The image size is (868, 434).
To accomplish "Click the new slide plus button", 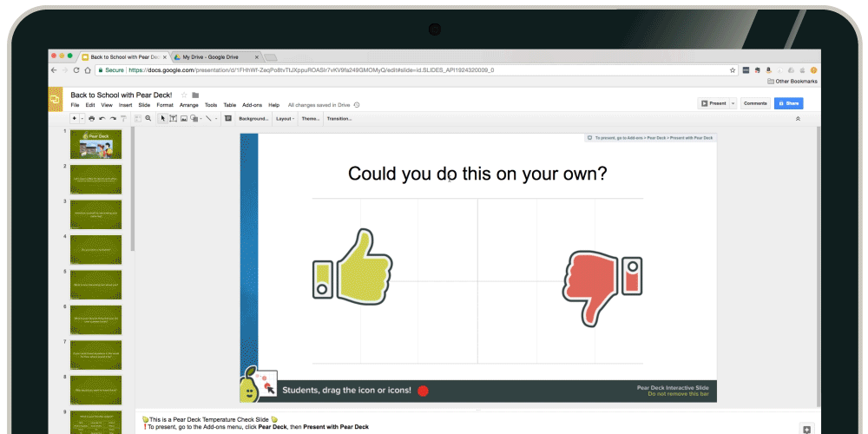I will (x=74, y=118).
